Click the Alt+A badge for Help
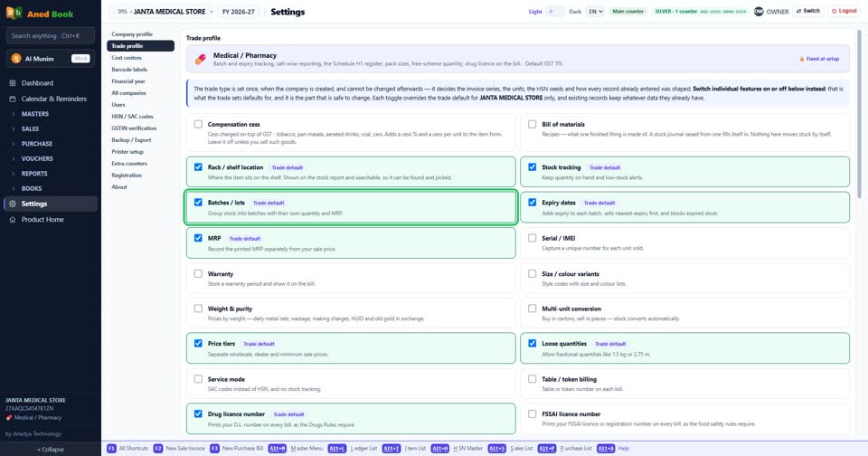The image size is (868, 456). pos(606,448)
